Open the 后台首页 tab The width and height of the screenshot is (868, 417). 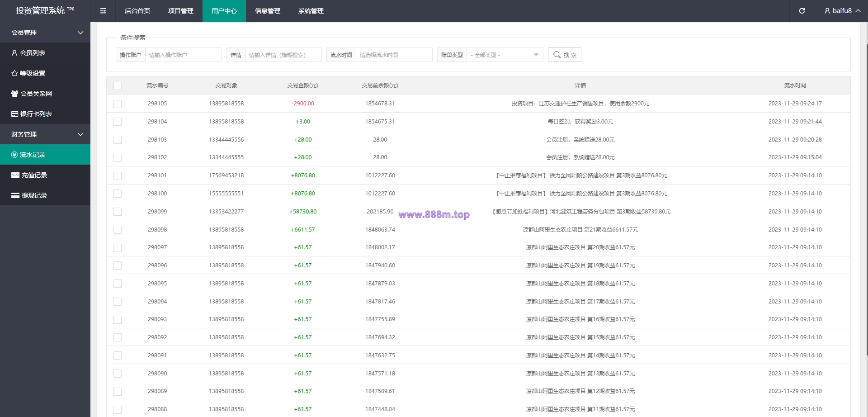(x=137, y=11)
